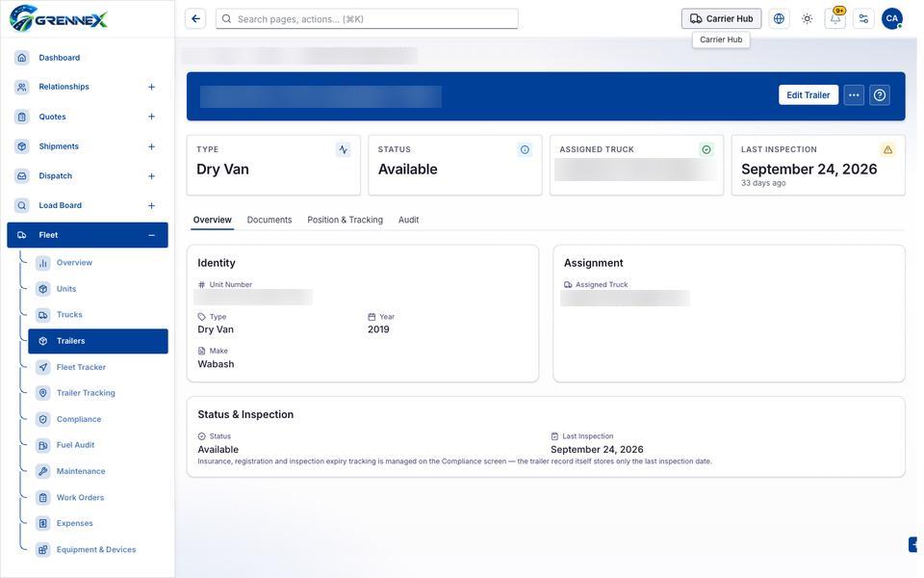
Task: Open Trucks in the Fleet submenu
Action: point(98,315)
